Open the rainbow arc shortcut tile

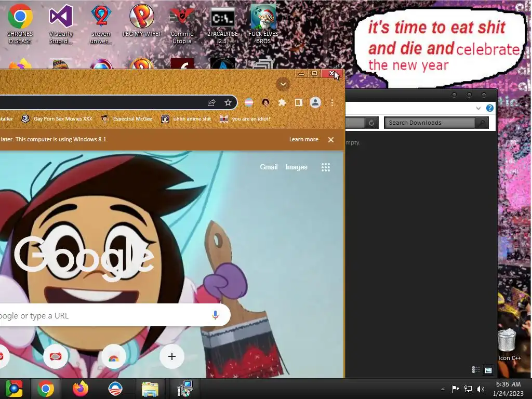[114, 356]
